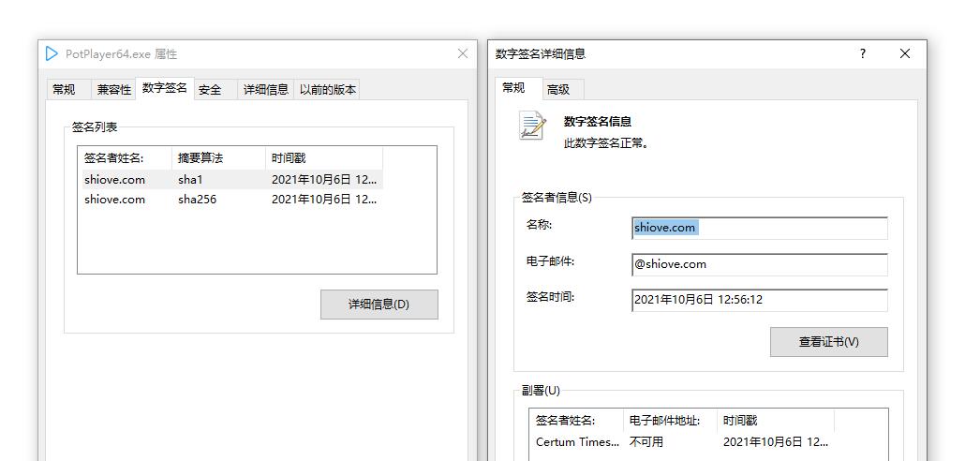Click the 摘要算法 column header
Viewport: 980px width, 461px height.
point(218,158)
